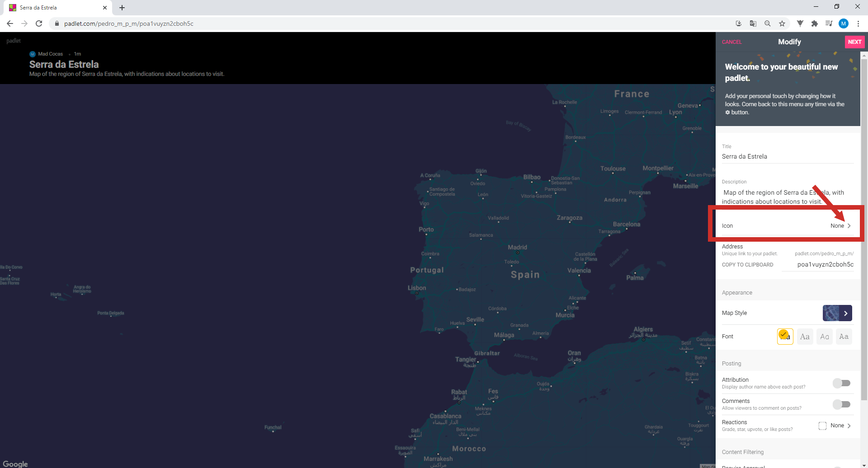
Task: Open the Mad Cocas author name link
Action: [x=50, y=54]
